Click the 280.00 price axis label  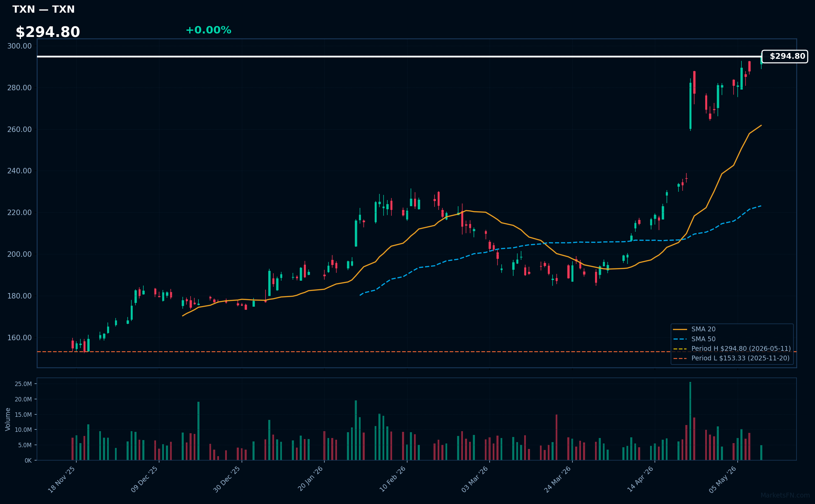pos(20,88)
